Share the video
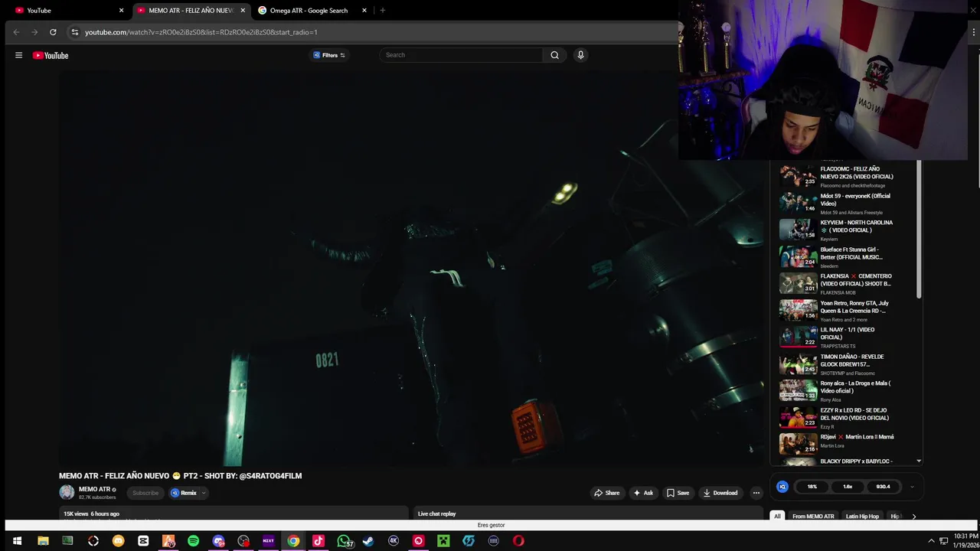 pyautogui.click(x=606, y=493)
